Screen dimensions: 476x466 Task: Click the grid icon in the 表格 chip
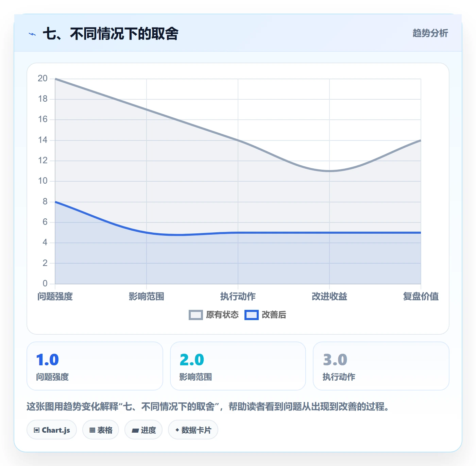click(92, 430)
